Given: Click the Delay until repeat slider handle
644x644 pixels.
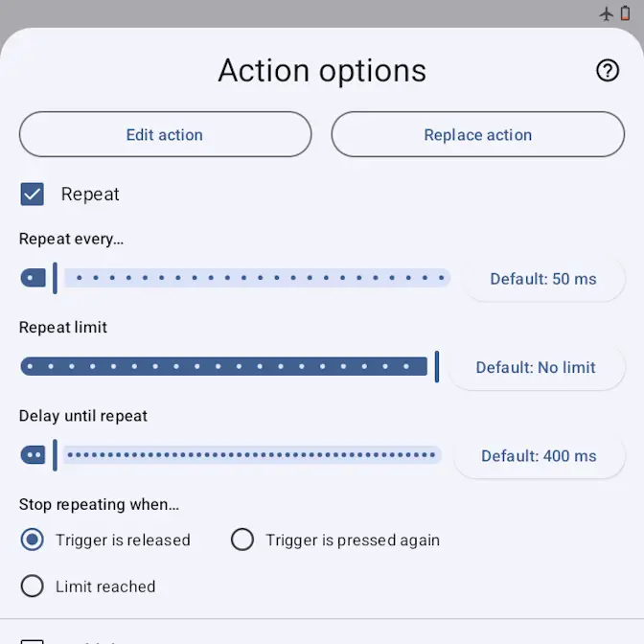Looking at the screenshot, I should pyautogui.click(x=55, y=455).
